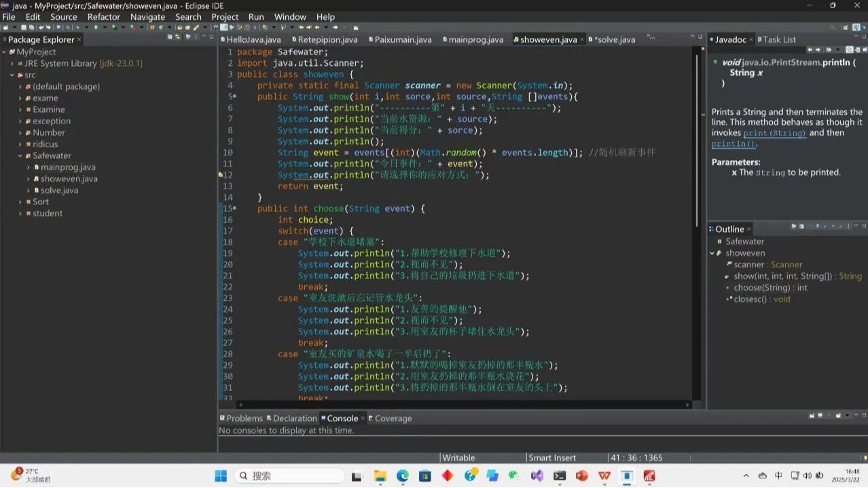Open Microsoft Edge from the taskbar
This screenshot has height=488, width=868.
(403, 476)
